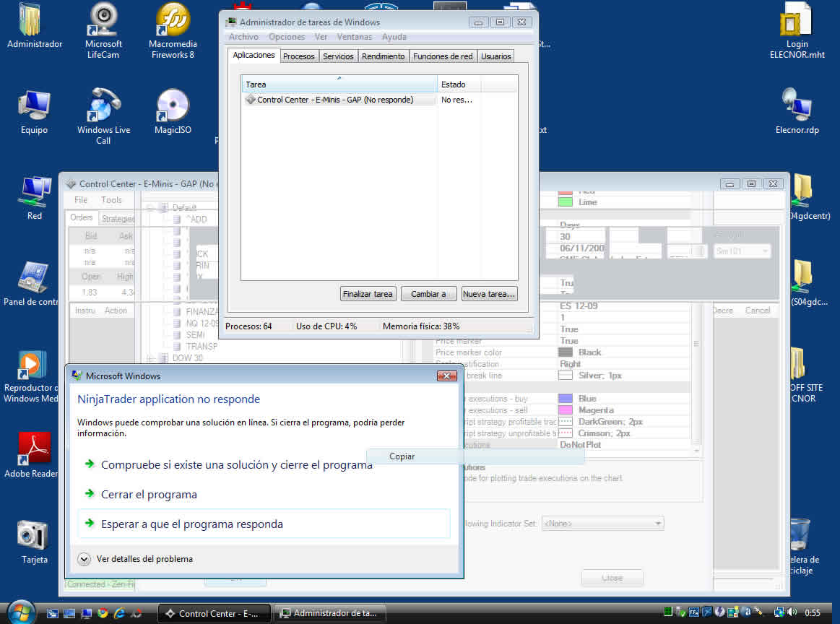
Task: Open Login ELECNOR.mht file icon
Action: 797,30
